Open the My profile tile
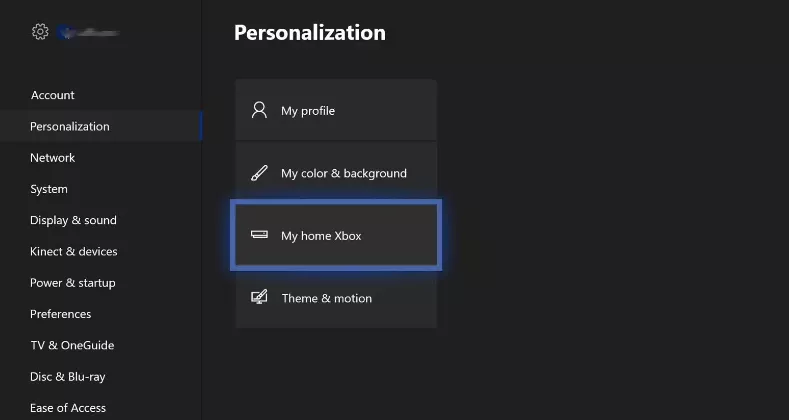 pos(336,110)
